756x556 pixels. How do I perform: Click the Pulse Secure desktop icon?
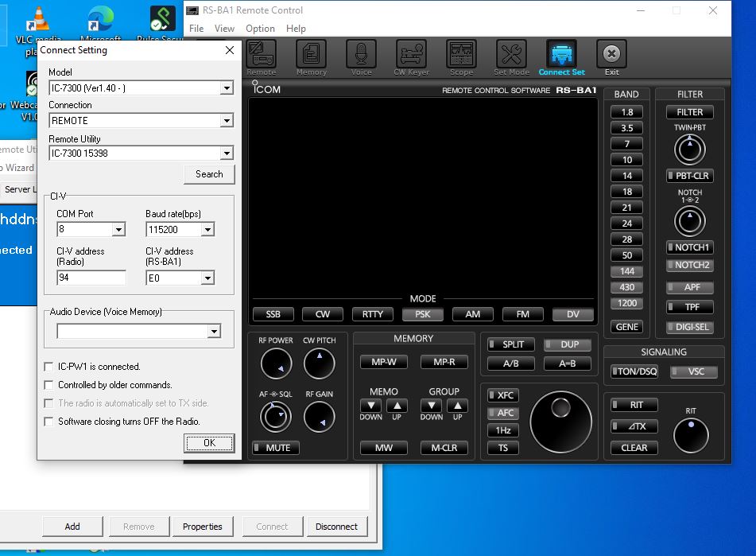click(161, 24)
